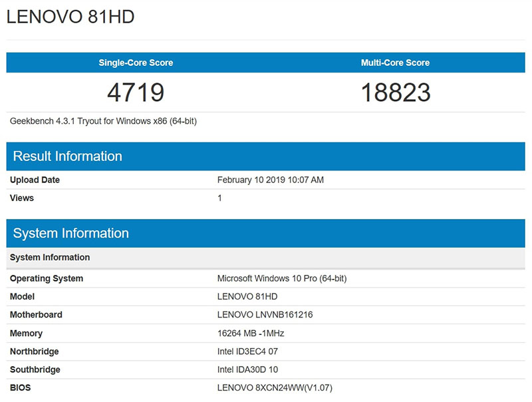The width and height of the screenshot is (532, 402).
Task: Select the LENOVO LNVNB161216 motherboard value
Action: [x=265, y=315]
